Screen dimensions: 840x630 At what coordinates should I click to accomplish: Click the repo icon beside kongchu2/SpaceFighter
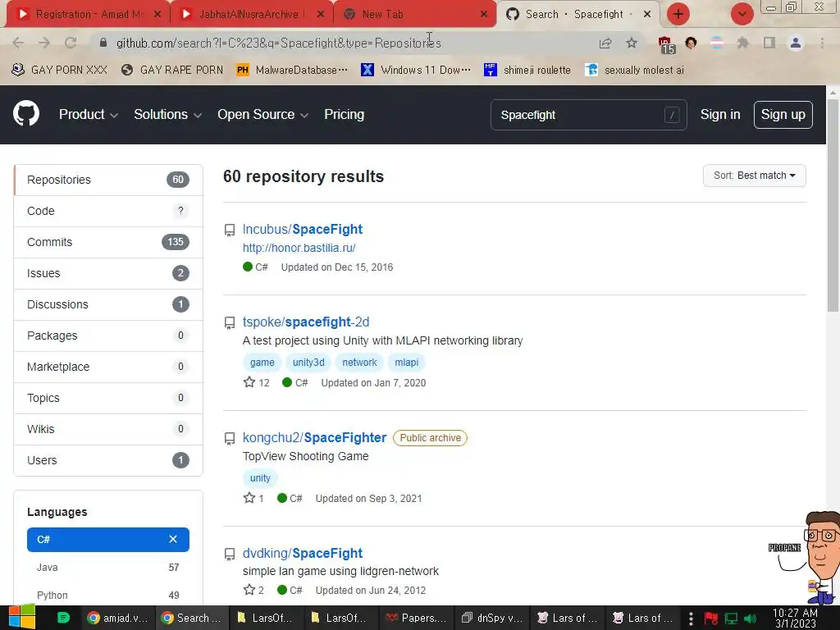click(x=230, y=439)
